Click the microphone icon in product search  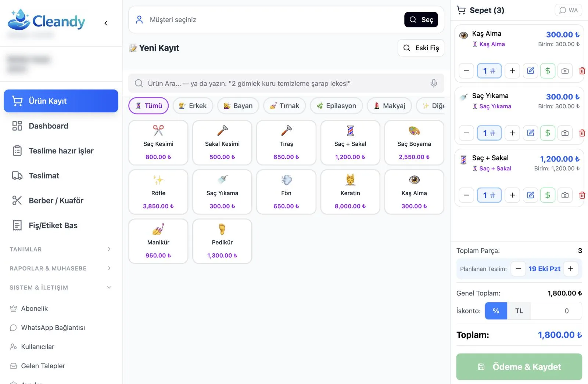(x=434, y=83)
